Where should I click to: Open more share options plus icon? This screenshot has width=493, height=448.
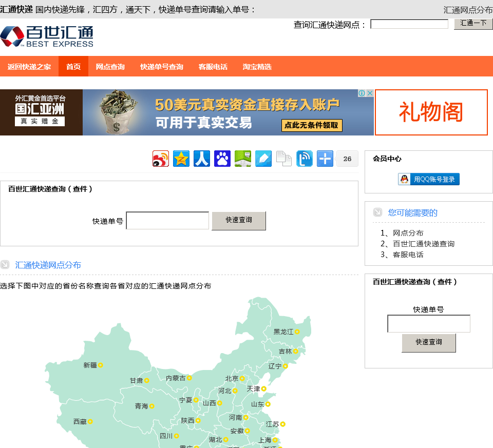coord(325,159)
